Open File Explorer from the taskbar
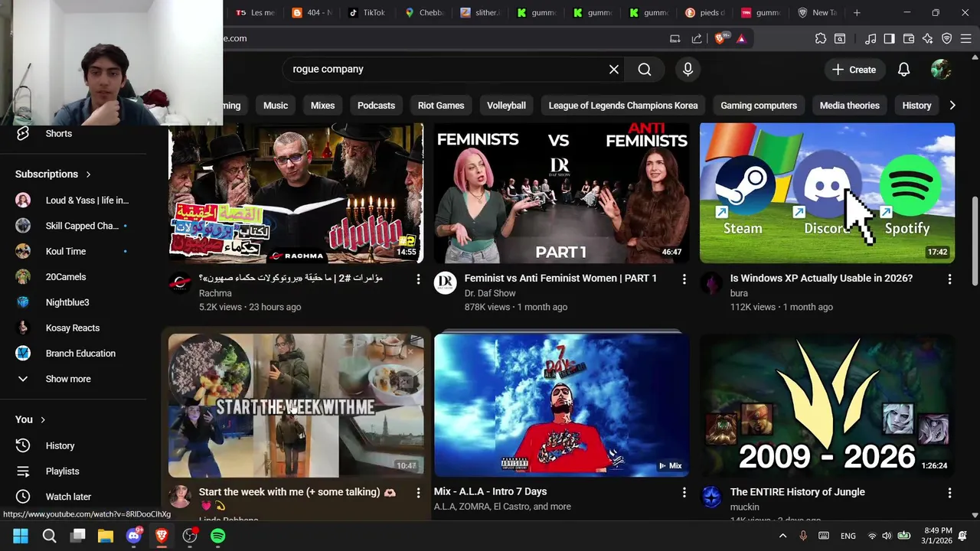This screenshot has width=980, height=551. pos(106,536)
